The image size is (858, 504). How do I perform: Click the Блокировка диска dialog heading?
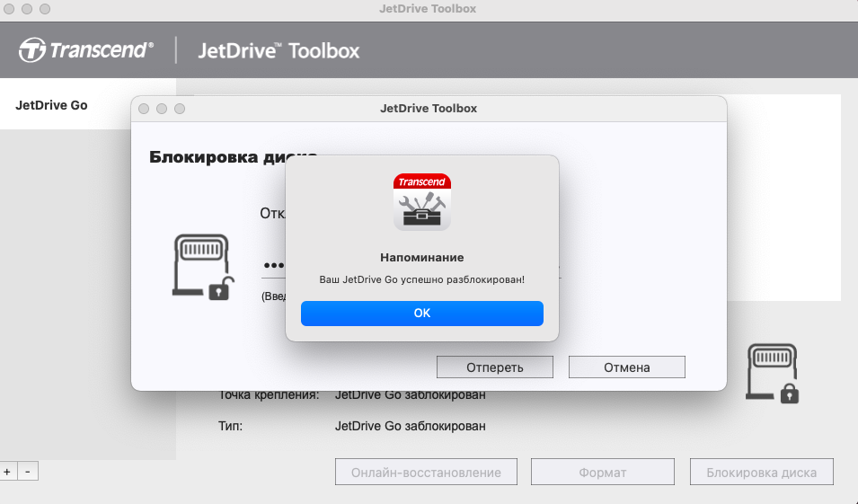click(x=233, y=157)
